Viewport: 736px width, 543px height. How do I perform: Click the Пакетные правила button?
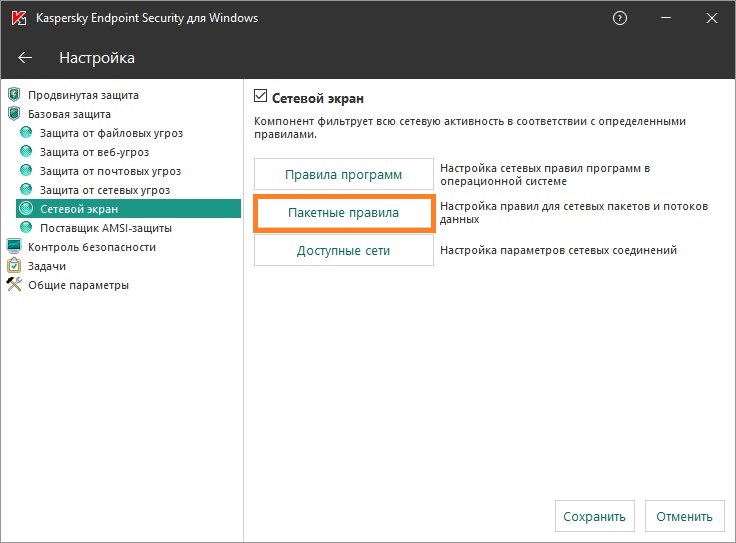pos(343,213)
